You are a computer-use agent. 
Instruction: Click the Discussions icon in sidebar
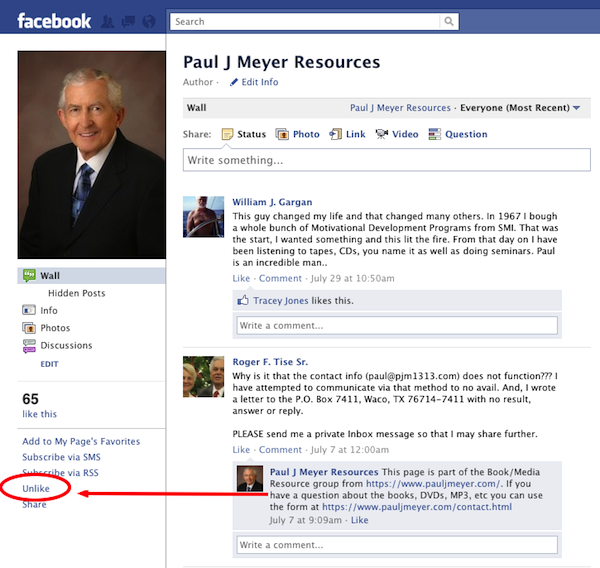tap(29, 346)
